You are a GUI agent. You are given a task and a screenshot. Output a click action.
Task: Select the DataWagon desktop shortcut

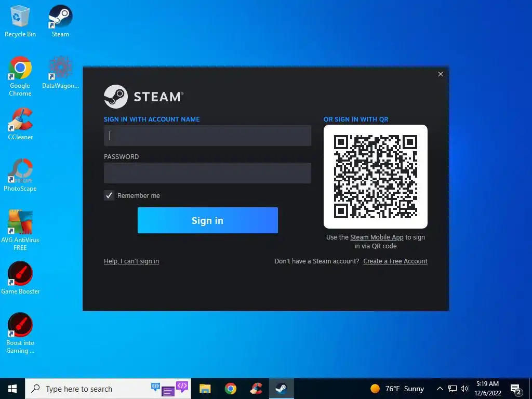60,73
